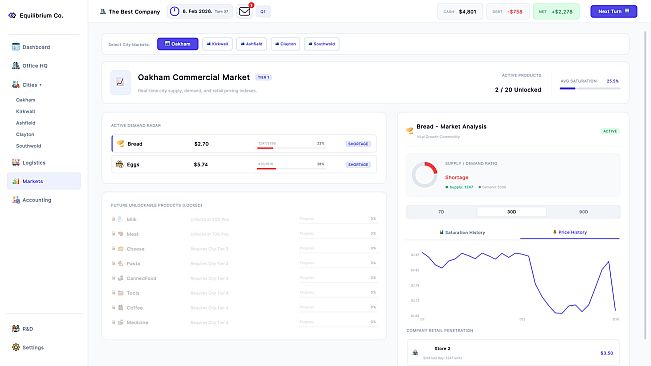Open Southwold in the sidebar cities list
Viewport: 651px width, 366px height.
(x=28, y=146)
